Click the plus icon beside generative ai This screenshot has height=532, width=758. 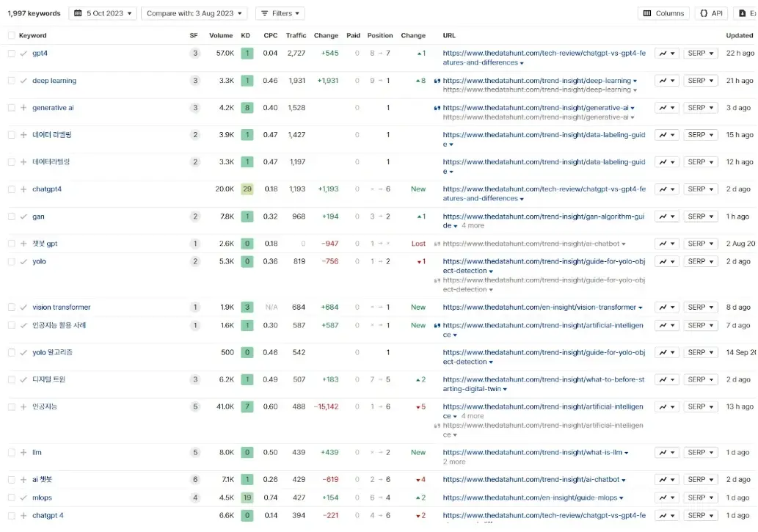tap(23, 108)
